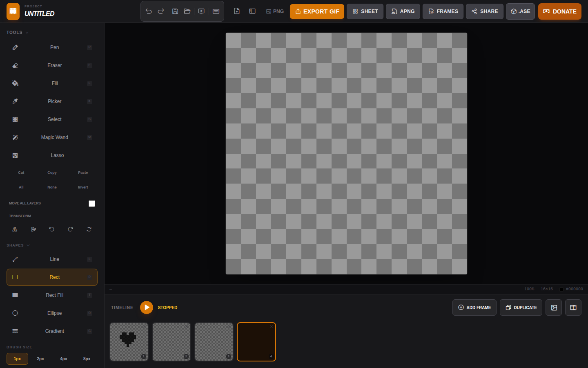Create a new file with page-plus icon
This screenshot has height=368, width=588.
pyautogui.click(x=237, y=11)
